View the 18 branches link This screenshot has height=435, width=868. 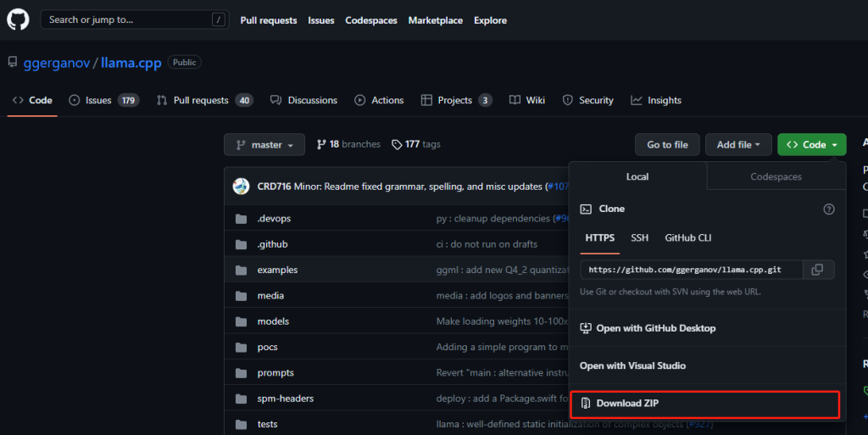(348, 144)
